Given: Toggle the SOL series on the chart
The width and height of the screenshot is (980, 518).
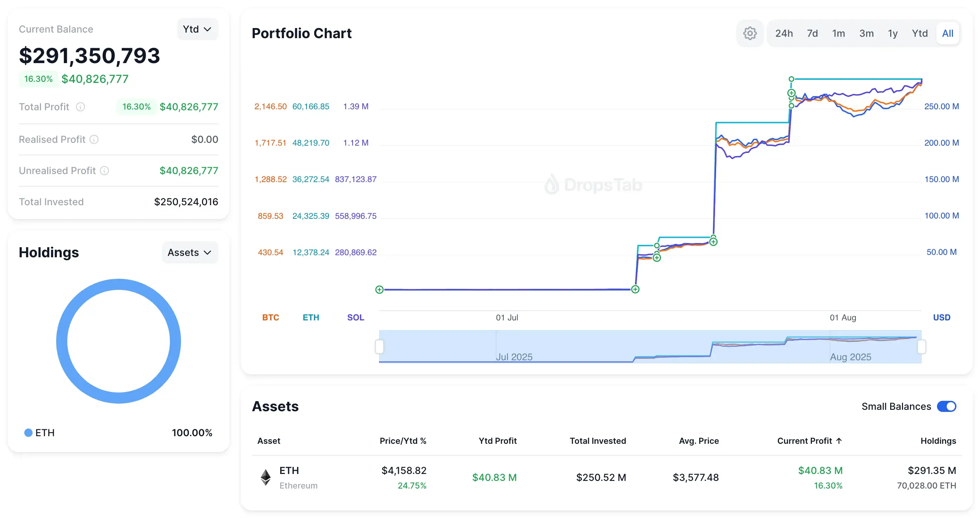Looking at the screenshot, I should coord(355,317).
